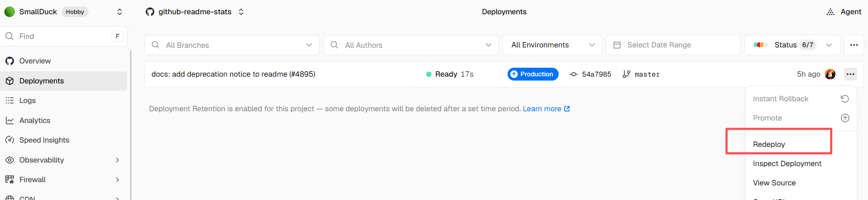This screenshot has width=868, height=200.
Task: Click the 5h ago timestamp
Action: tap(809, 74)
